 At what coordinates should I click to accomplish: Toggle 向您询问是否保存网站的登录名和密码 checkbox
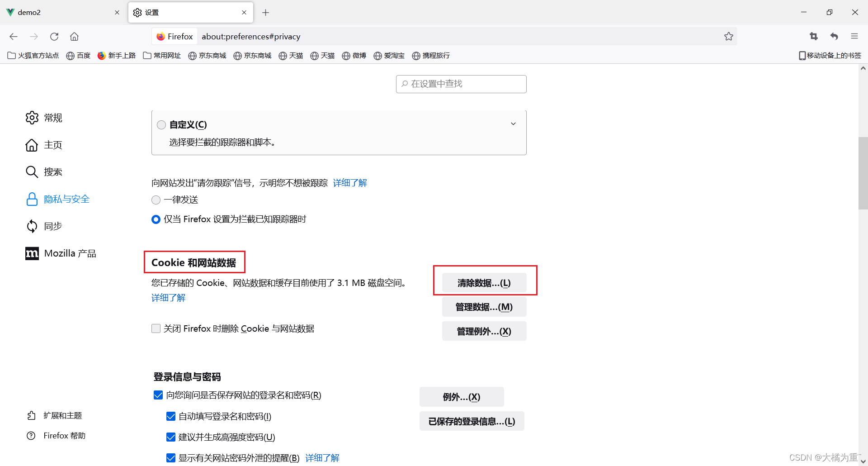click(x=158, y=395)
